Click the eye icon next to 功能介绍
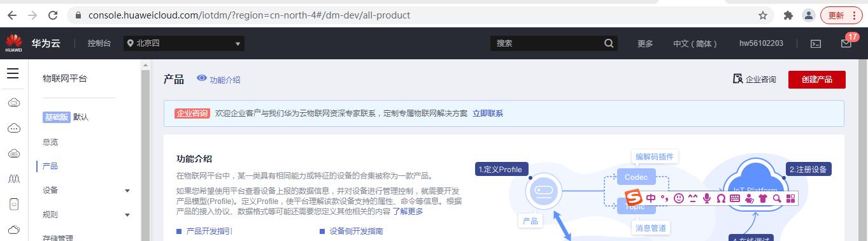 [x=202, y=78]
